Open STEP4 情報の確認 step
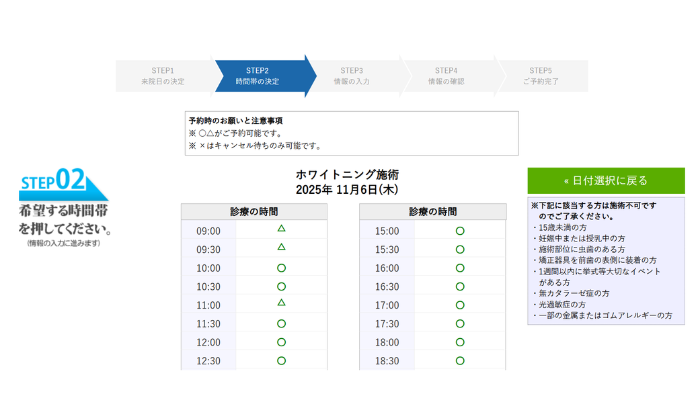Viewport: 700px width, 420px height. tap(446, 76)
